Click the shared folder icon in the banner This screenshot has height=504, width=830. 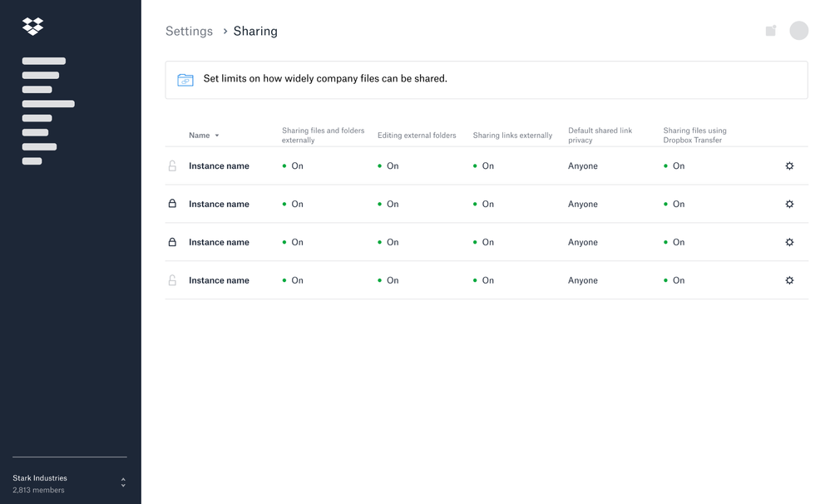point(185,80)
